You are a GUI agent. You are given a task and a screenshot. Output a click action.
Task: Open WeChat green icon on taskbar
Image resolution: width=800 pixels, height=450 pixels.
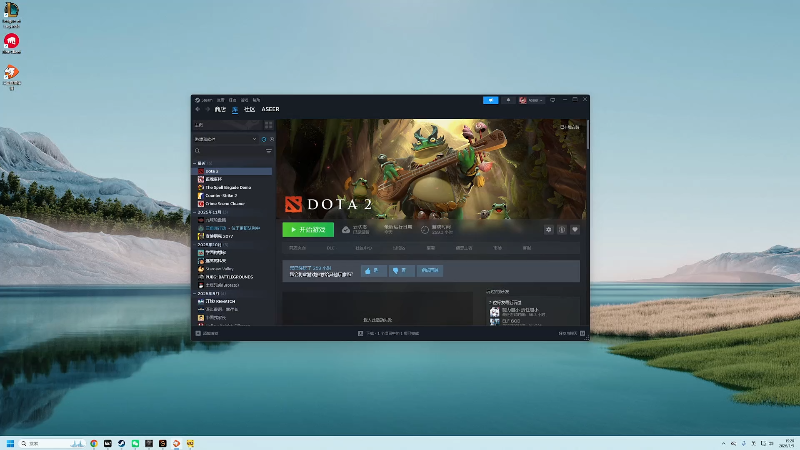tap(135, 443)
